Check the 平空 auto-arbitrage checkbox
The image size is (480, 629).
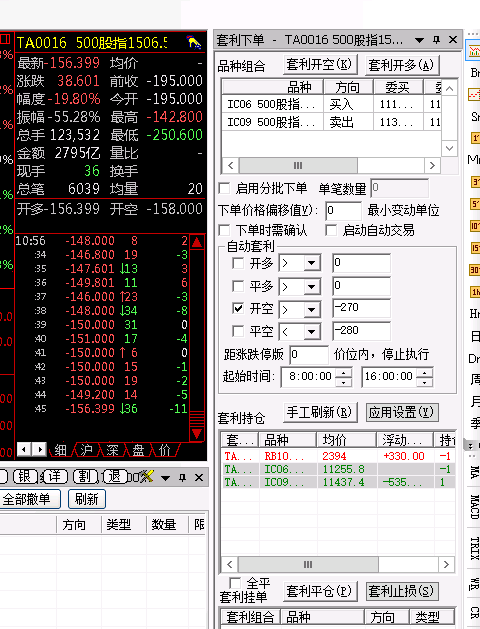point(238,331)
